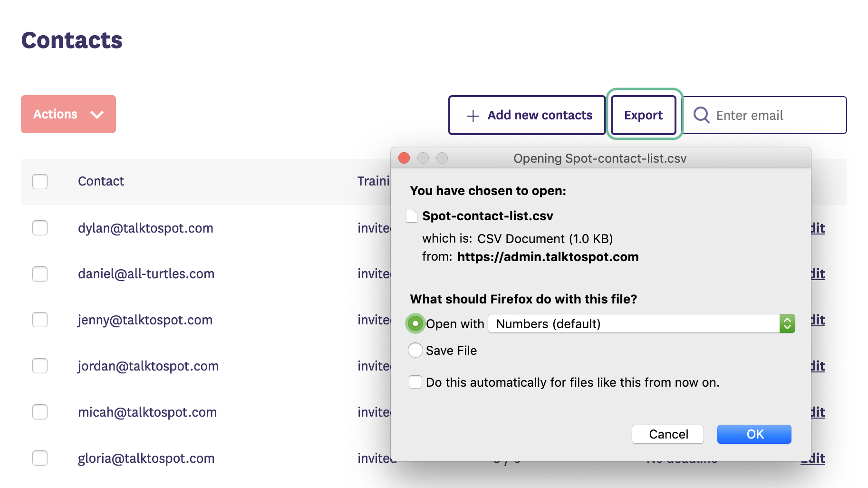Enable Do this automatically checkbox
868x488 pixels.
point(415,382)
